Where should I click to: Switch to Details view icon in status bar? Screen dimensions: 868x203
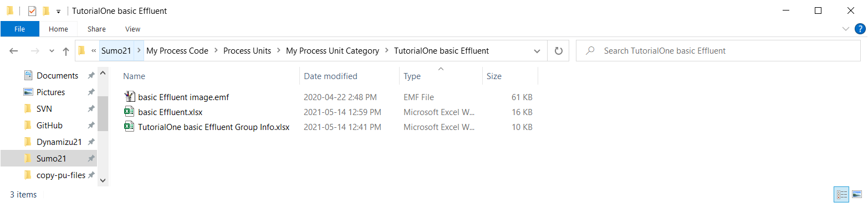click(842, 194)
